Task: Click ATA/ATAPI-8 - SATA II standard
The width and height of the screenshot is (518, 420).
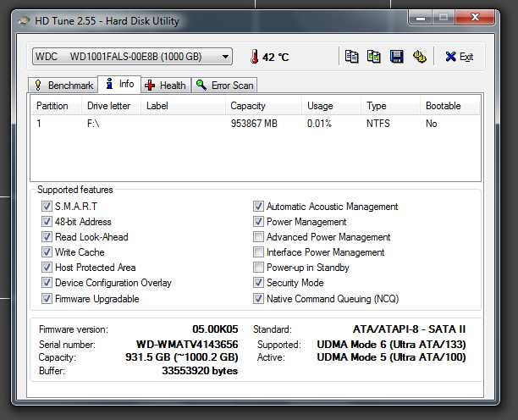Action: click(x=410, y=329)
